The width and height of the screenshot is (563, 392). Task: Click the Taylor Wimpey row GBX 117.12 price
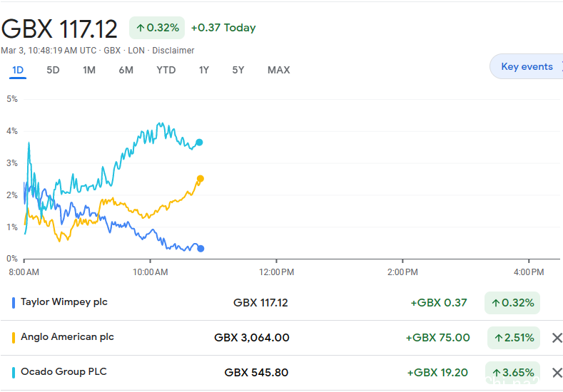pos(260,303)
